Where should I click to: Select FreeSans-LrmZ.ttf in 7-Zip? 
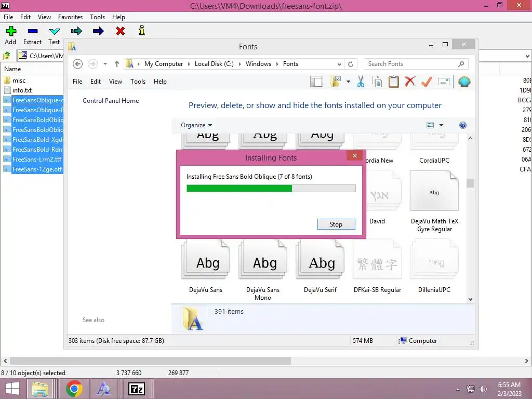pyautogui.click(x=37, y=159)
